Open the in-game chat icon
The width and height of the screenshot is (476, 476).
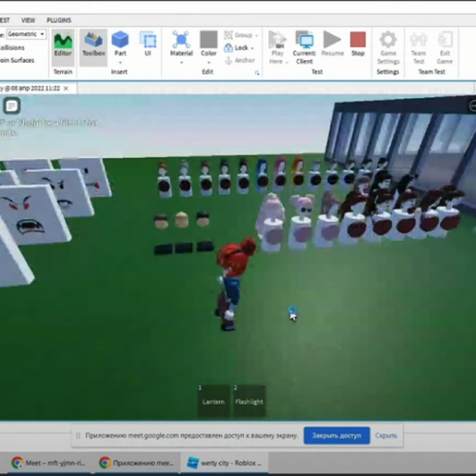11,106
